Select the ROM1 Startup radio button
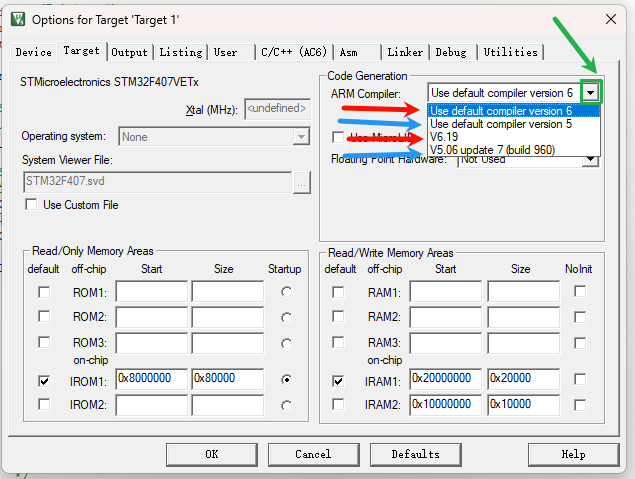Viewport: 635px width, 479px height. 287,292
